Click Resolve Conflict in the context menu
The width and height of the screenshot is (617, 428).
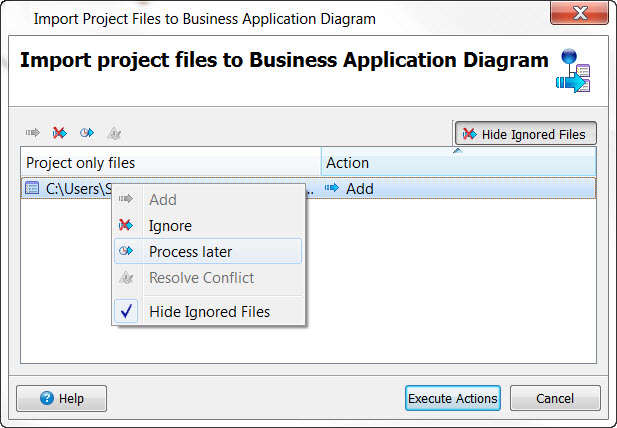tap(201, 278)
